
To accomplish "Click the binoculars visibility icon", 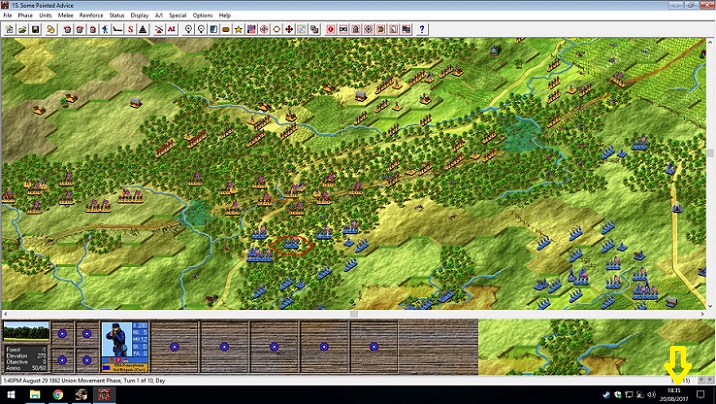I will click(x=343, y=30).
